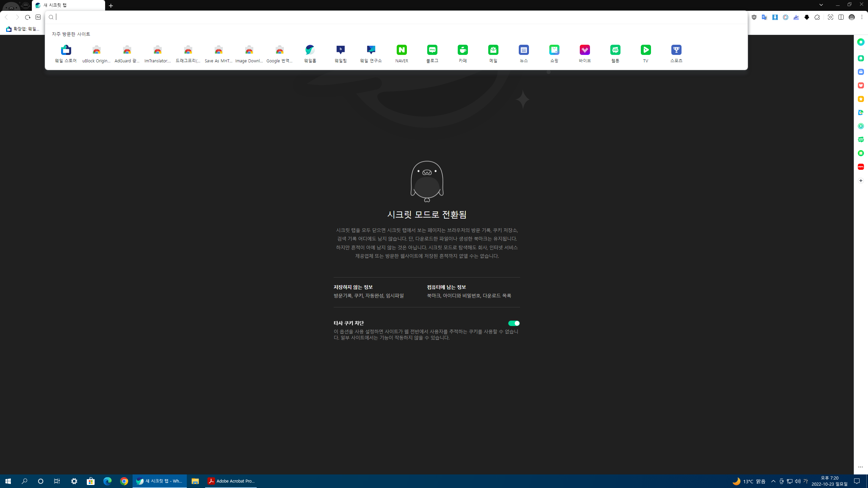868x488 pixels.
Task: Open Adobe Acrobat Pro from taskbar
Action: pos(231,481)
